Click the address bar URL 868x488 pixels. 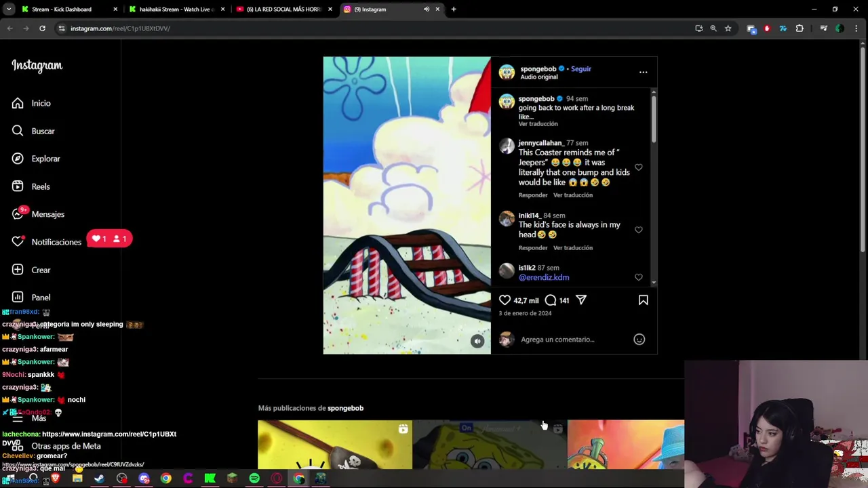120,28
